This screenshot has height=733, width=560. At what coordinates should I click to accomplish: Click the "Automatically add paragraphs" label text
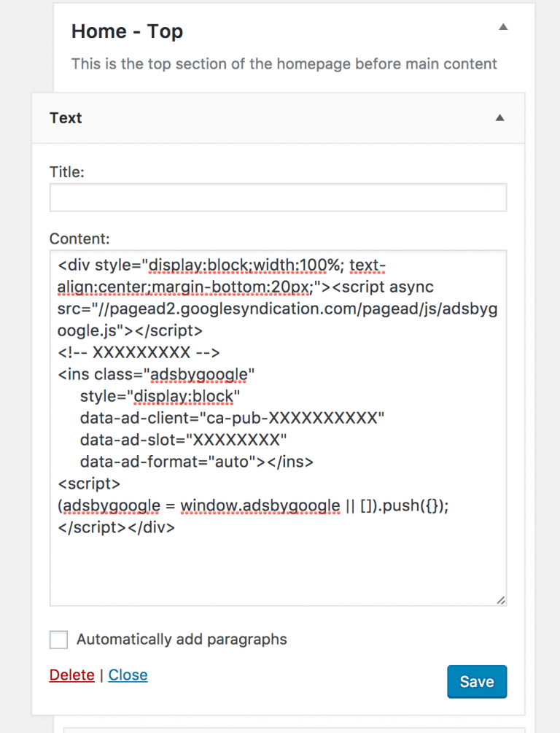click(182, 640)
